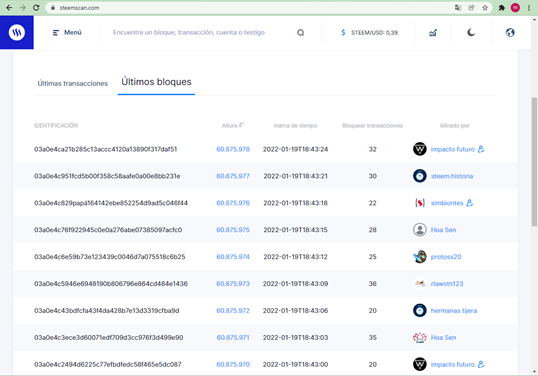Open block height 60.875.974

(233, 257)
